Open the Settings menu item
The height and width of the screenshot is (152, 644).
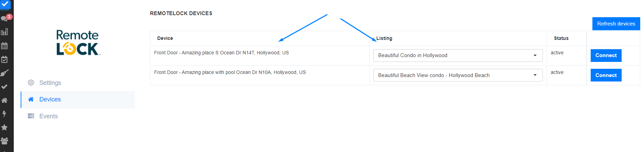pos(50,83)
